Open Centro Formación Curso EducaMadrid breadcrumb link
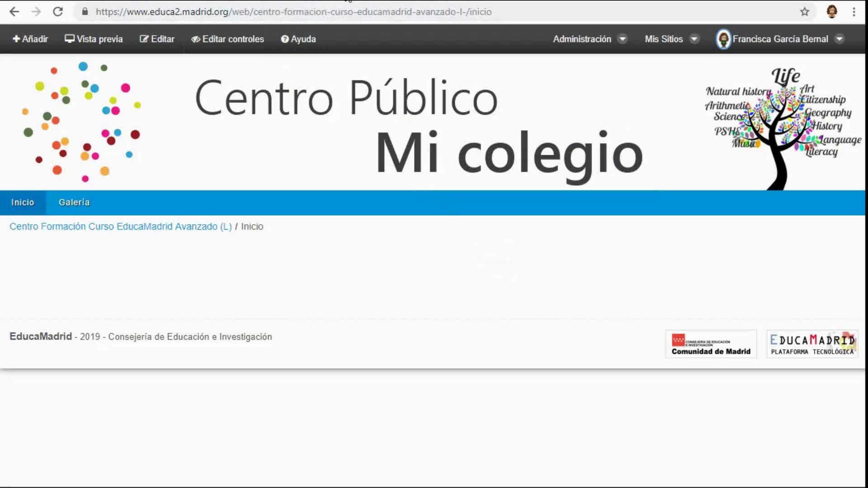The width and height of the screenshot is (868, 488). pyautogui.click(x=120, y=226)
